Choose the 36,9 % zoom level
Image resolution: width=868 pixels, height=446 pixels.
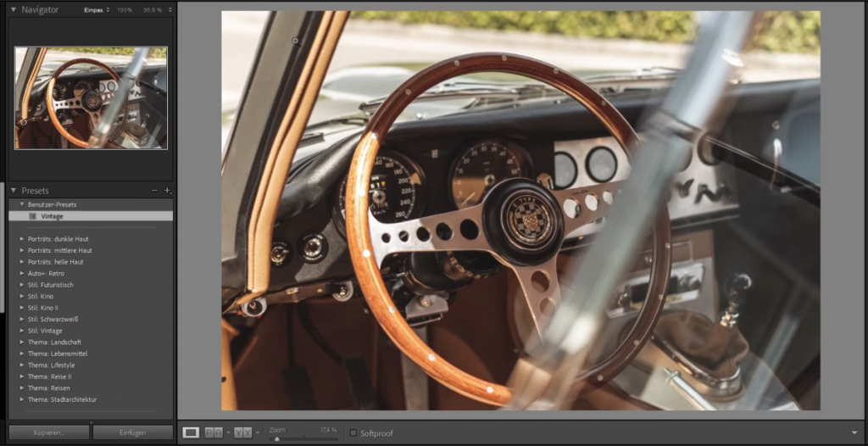[153, 10]
